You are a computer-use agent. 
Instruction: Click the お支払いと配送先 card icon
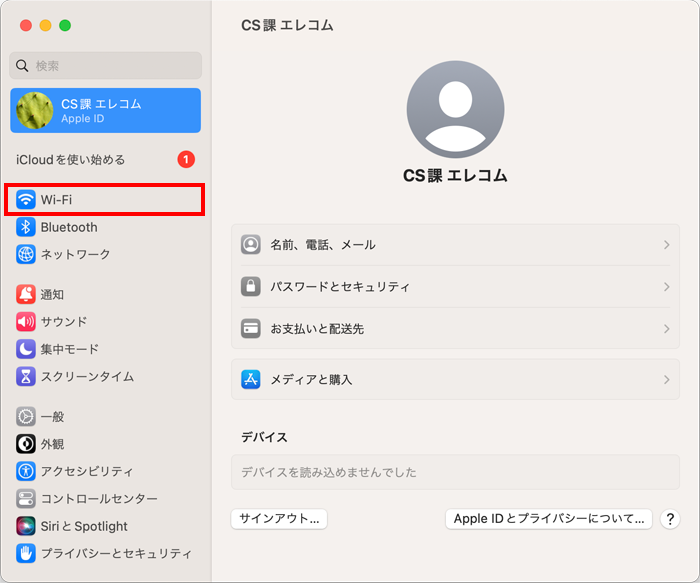251,329
